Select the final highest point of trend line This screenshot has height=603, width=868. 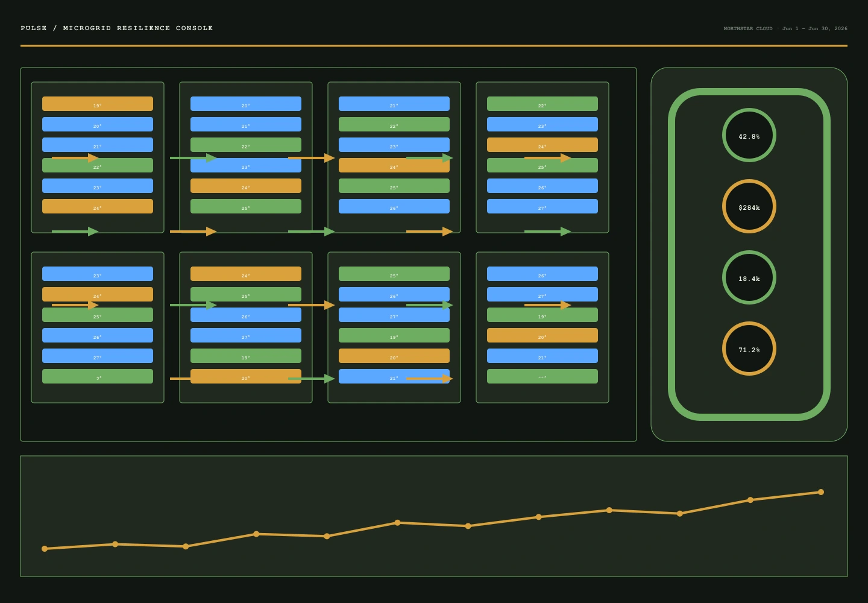click(x=821, y=492)
